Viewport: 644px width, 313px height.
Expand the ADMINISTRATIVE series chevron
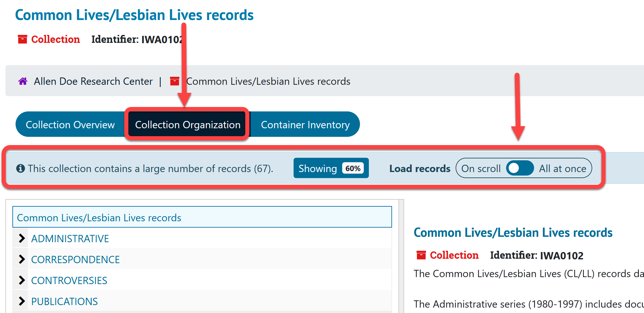tap(21, 238)
